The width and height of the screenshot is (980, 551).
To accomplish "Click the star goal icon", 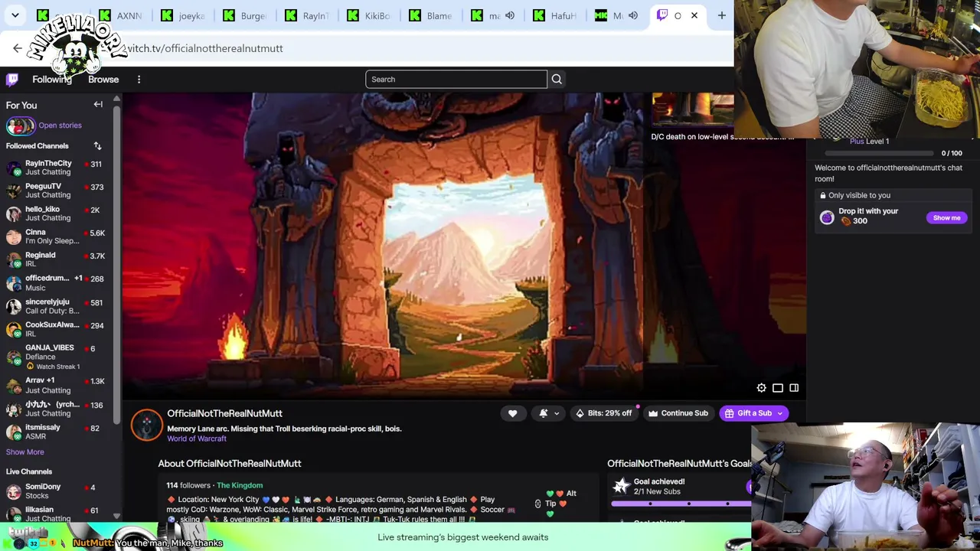I will point(621,486).
